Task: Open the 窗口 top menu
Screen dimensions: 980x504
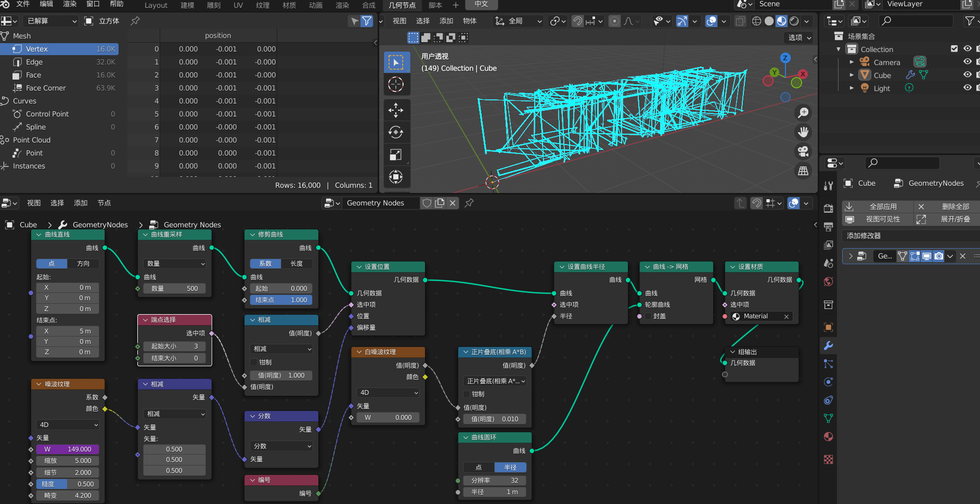Action: click(x=93, y=4)
